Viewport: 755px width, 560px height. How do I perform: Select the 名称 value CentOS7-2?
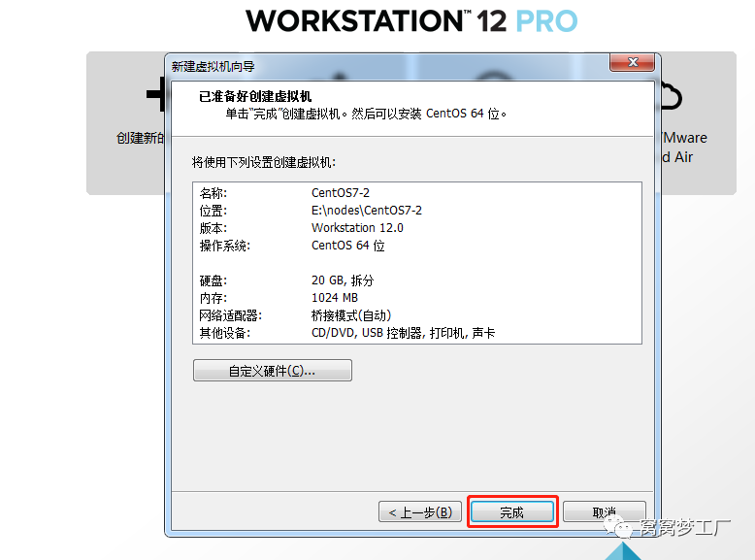point(341,192)
